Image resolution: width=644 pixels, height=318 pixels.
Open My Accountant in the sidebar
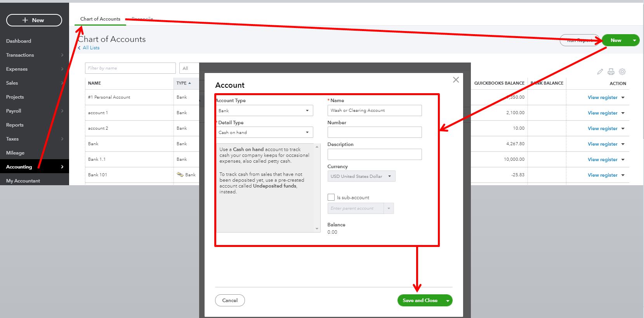tap(23, 181)
